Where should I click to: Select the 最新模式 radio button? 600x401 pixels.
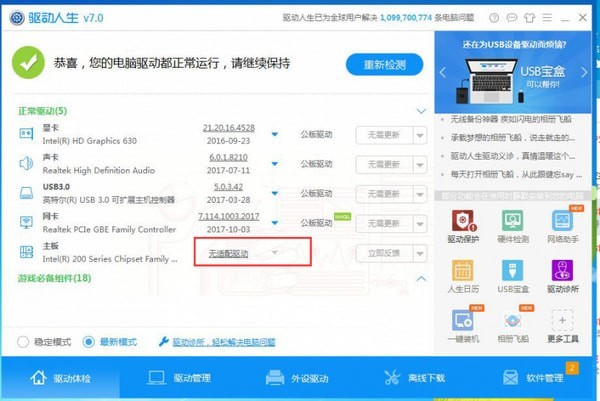click(x=89, y=342)
